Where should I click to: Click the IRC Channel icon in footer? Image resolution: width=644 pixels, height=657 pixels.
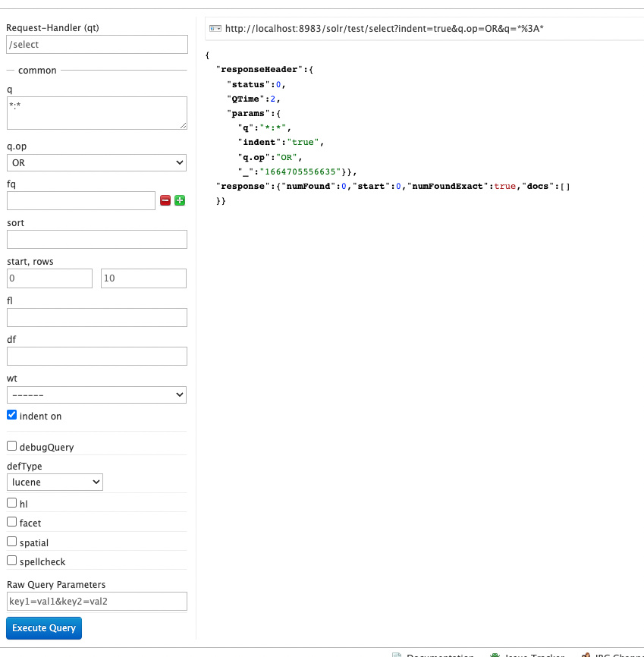point(586,655)
